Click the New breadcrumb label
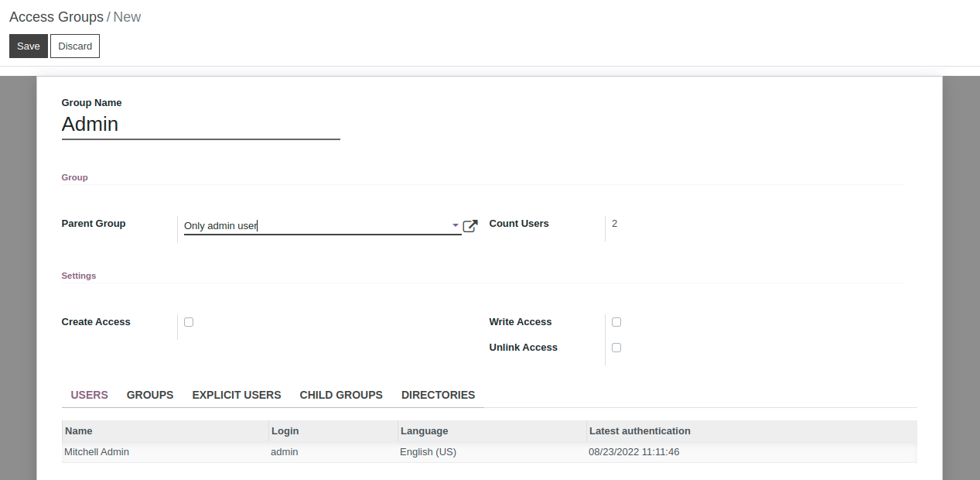980x480 pixels. click(x=128, y=17)
